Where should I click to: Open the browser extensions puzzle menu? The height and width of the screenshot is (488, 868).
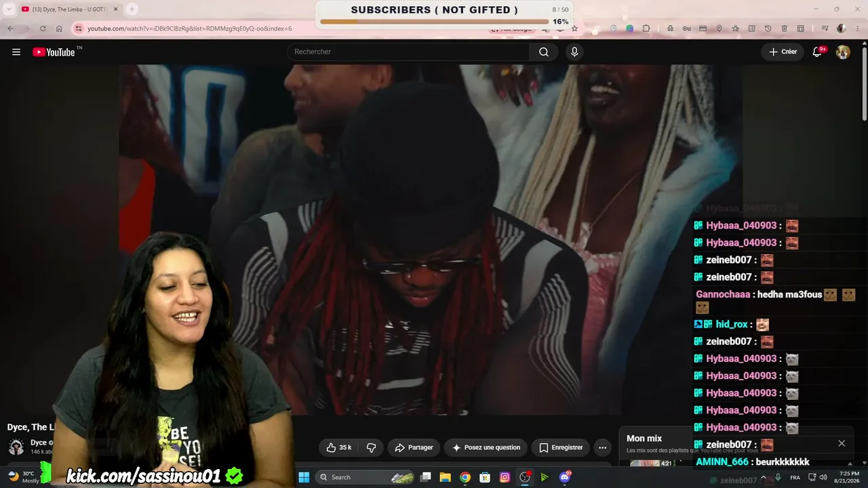pyautogui.click(x=646, y=28)
